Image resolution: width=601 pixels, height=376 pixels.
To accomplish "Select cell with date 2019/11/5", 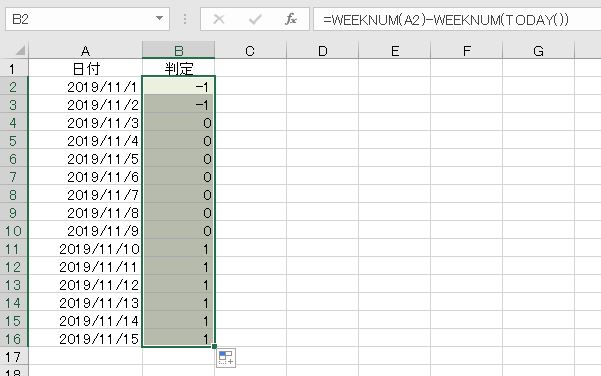I will tap(85, 158).
